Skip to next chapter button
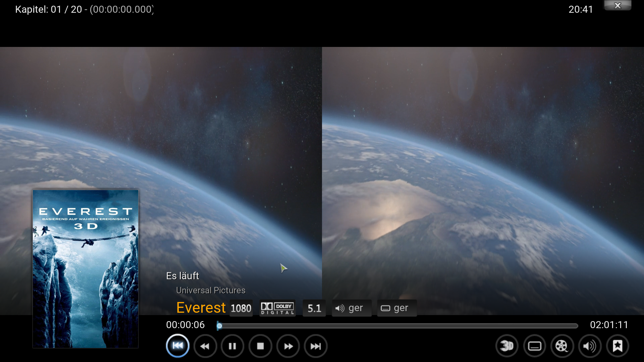The height and width of the screenshot is (362, 644). tap(316, 346)
